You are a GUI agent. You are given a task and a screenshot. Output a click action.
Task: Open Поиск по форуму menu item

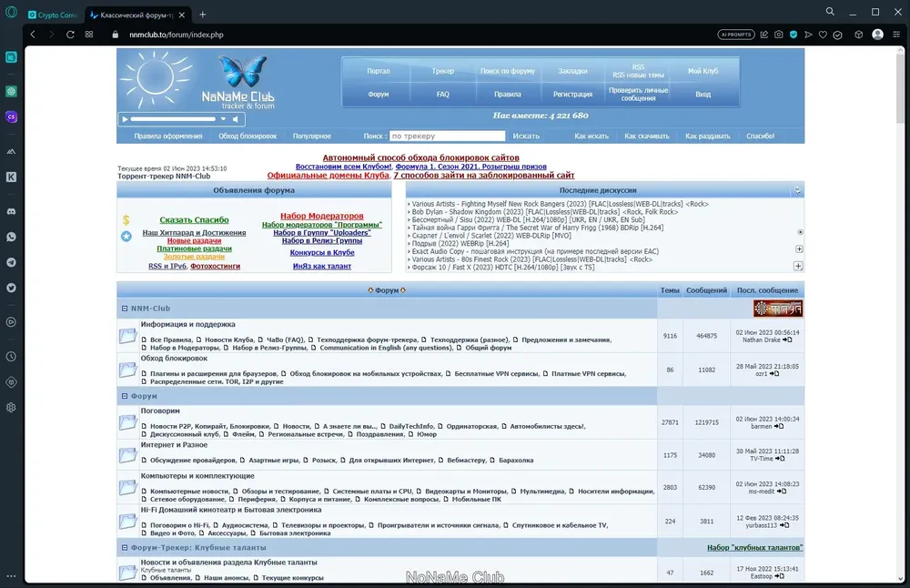pos(507,71)
